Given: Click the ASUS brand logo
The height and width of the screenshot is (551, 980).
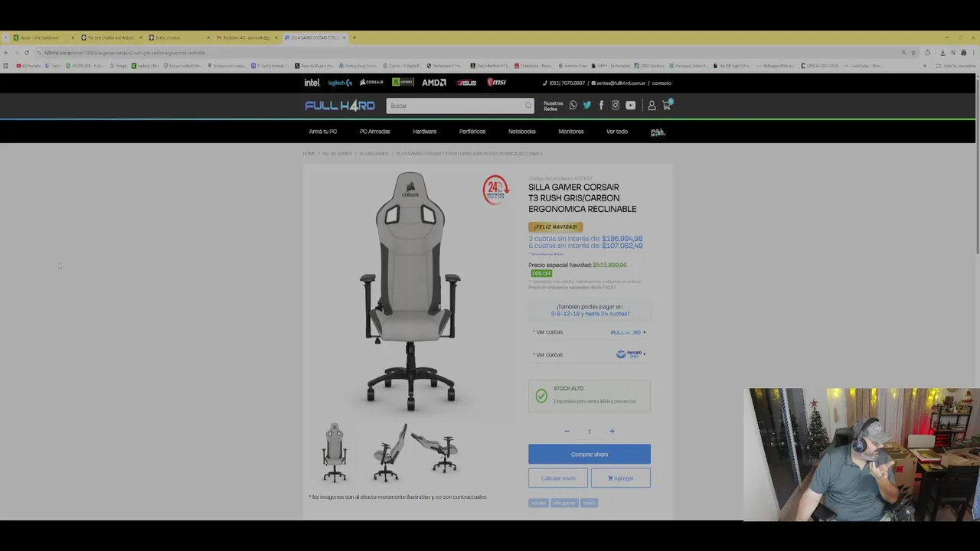Looking at the screenshot, I should point(465,83).
